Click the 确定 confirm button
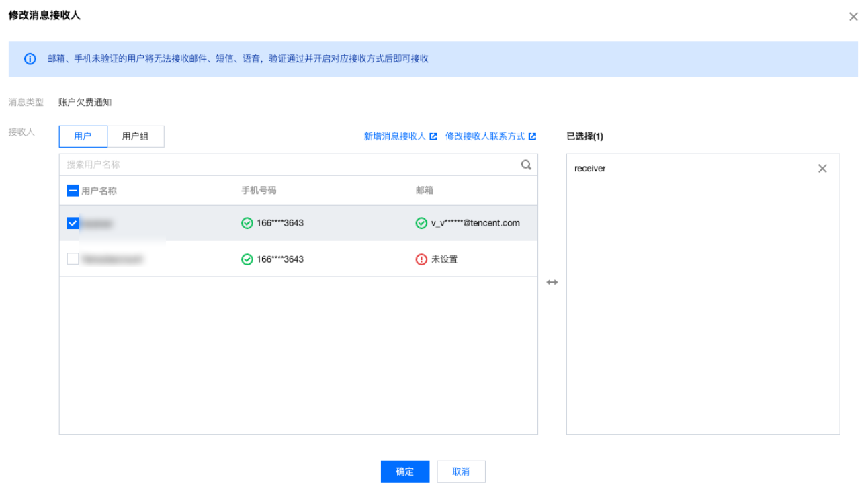 point(404,472)
